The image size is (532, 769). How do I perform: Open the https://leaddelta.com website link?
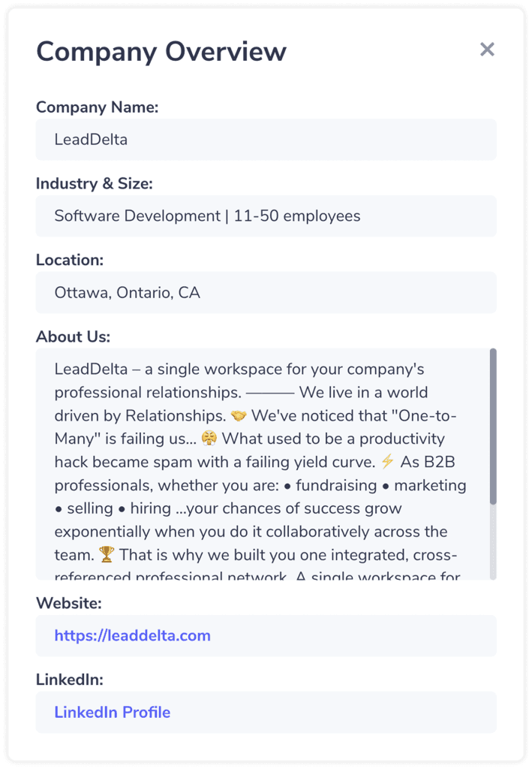tap(132, 635)
